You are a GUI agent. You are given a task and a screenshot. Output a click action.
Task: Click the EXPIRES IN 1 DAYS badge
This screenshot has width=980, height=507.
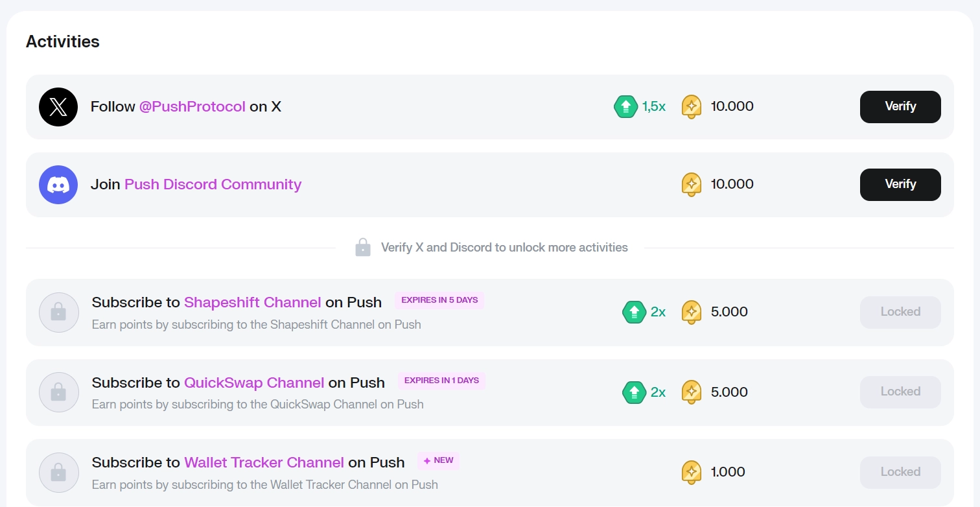click(441, 381)
